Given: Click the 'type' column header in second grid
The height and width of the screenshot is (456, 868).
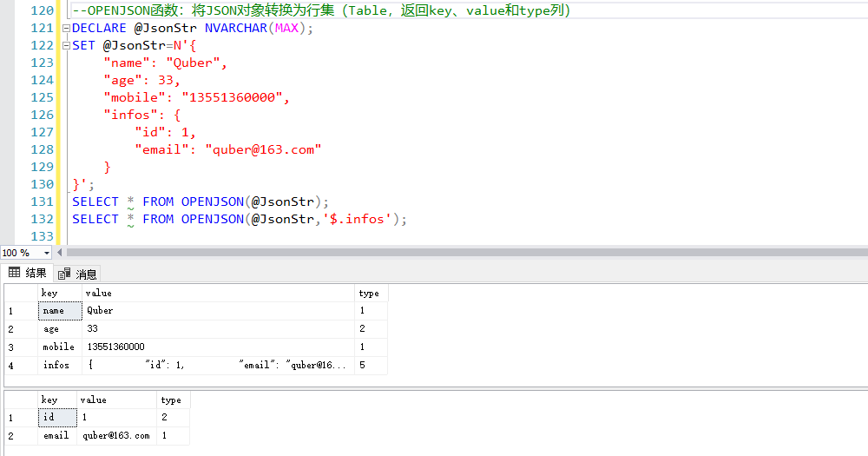Looking at the screenshot, I should (x=174, y=400).
